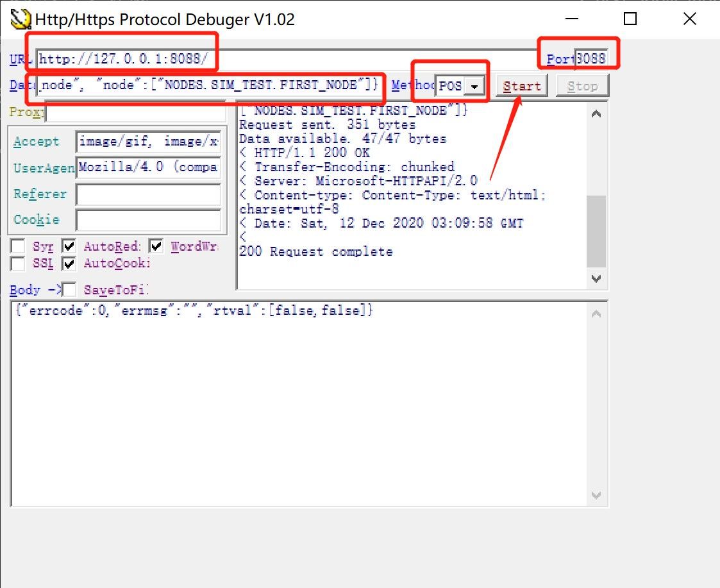Click the errcode JSON response text
Viewport: 720px width, 588px height.
[194, 310]
